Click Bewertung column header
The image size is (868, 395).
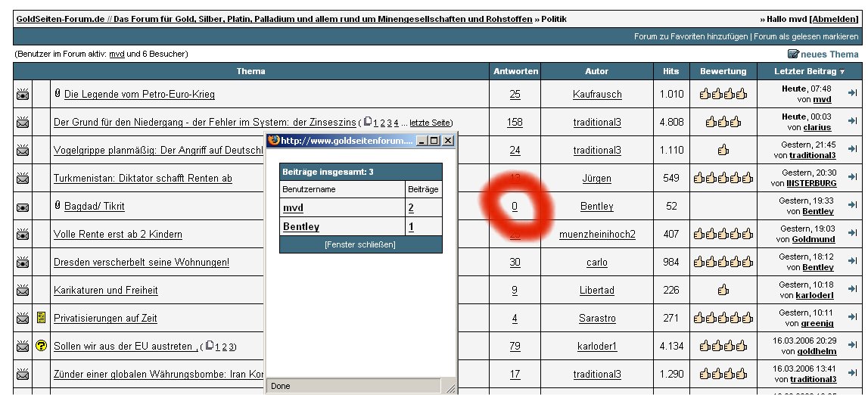click(x=723, y=71)
